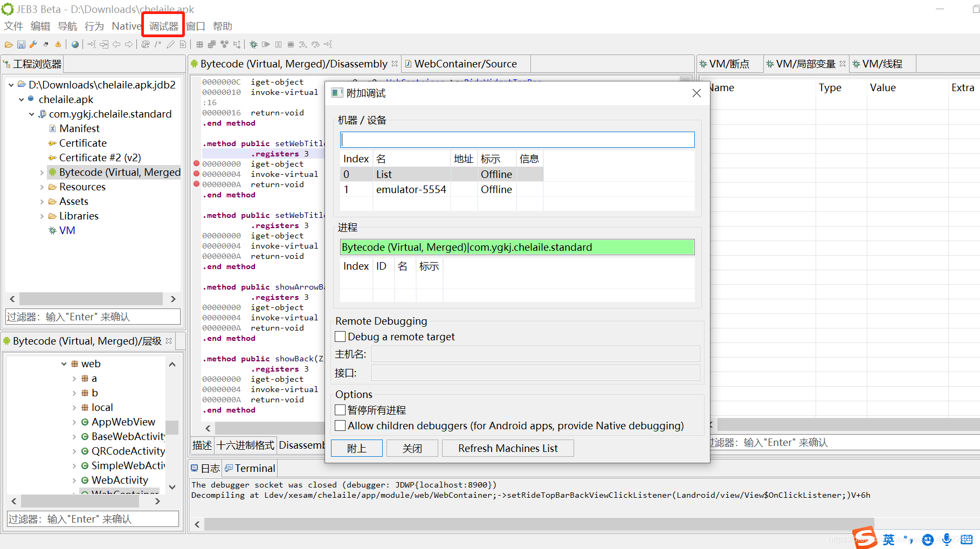Expand the Bytecode (Virtual, Merged) node
The image size is (980, 549).
click(x=42, y=173)
